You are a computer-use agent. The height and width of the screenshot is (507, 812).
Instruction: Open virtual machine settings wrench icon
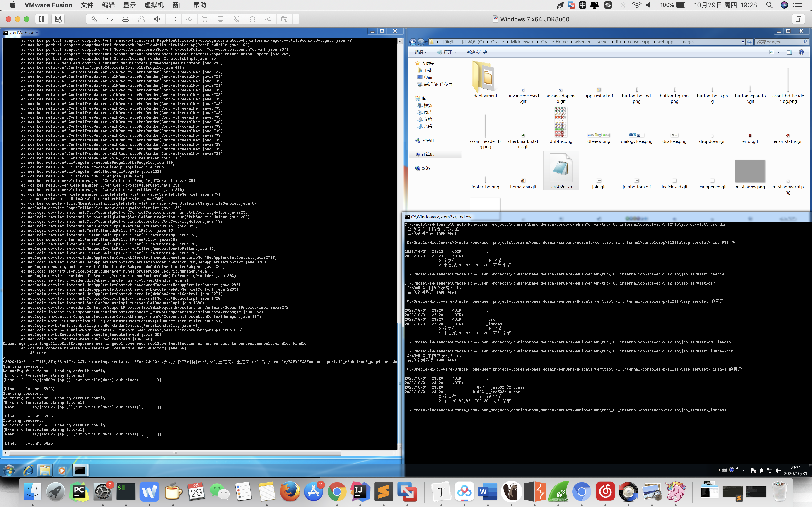click(x=94, y=19)
